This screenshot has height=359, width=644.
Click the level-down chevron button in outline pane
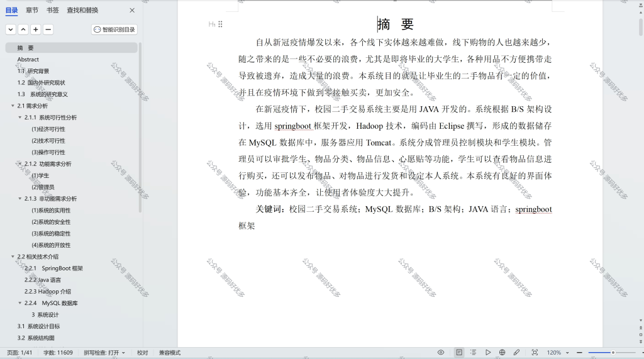tap(11, 30)
